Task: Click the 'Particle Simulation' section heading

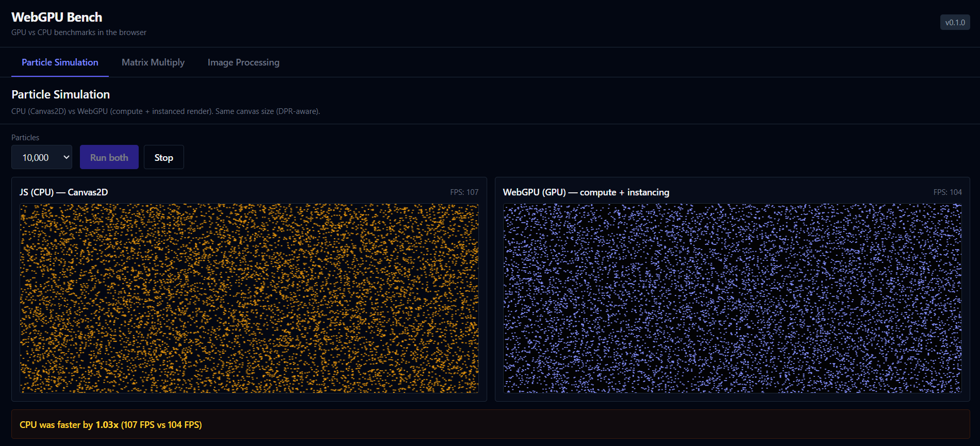Action: [61, 94]
